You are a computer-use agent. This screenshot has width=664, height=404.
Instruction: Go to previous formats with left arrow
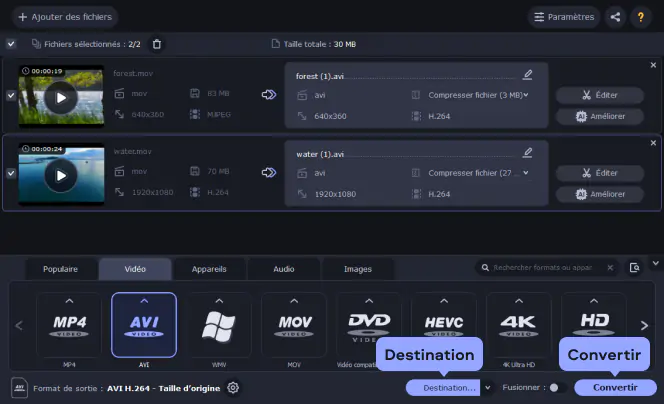(x=19, y=325)
